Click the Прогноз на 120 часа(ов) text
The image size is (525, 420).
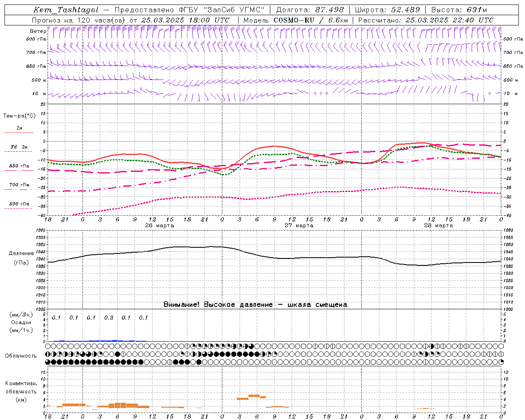point(79,20)
